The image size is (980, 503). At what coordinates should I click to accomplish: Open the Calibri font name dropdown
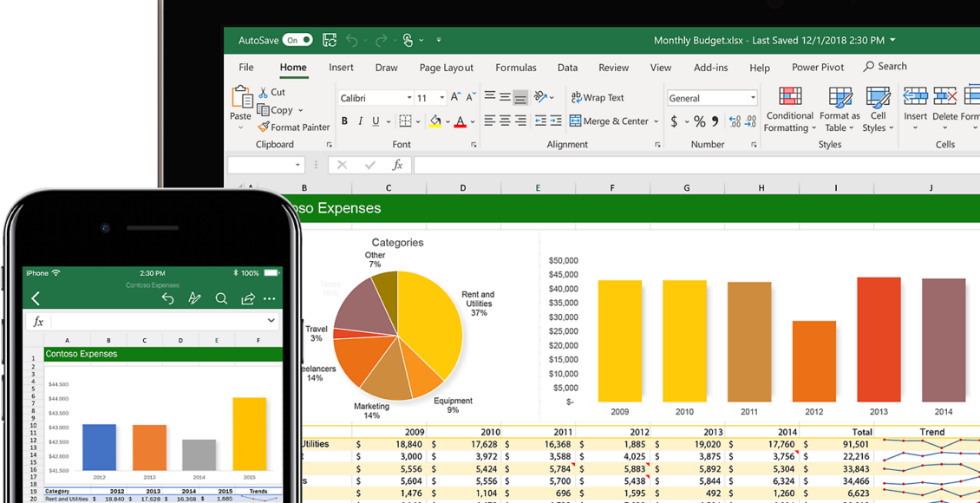pyautogui.click(x=409, y=98)
